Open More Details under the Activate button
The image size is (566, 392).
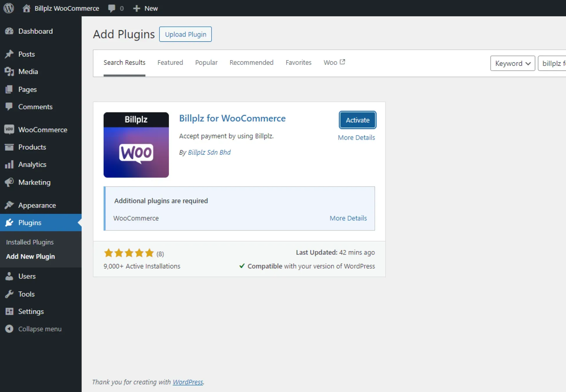point(356,138)
